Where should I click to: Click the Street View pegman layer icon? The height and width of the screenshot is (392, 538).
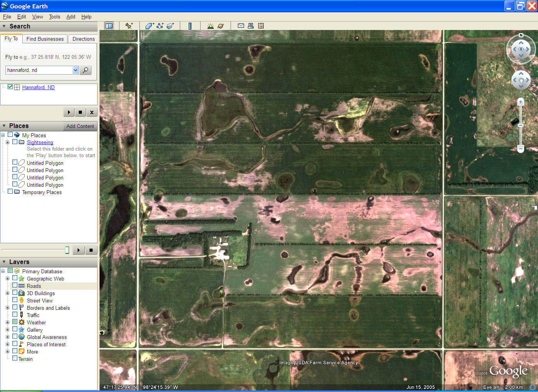coord(22,300)
